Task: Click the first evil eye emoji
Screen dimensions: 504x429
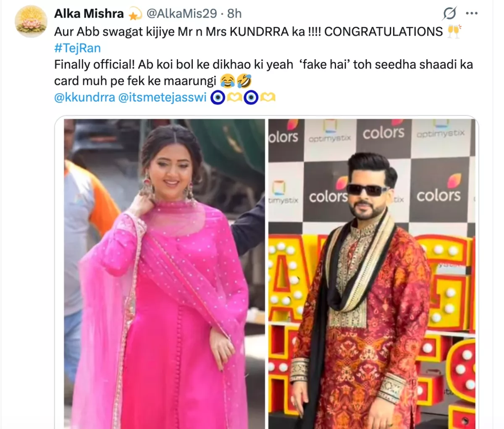Action: tap(217, 97)
